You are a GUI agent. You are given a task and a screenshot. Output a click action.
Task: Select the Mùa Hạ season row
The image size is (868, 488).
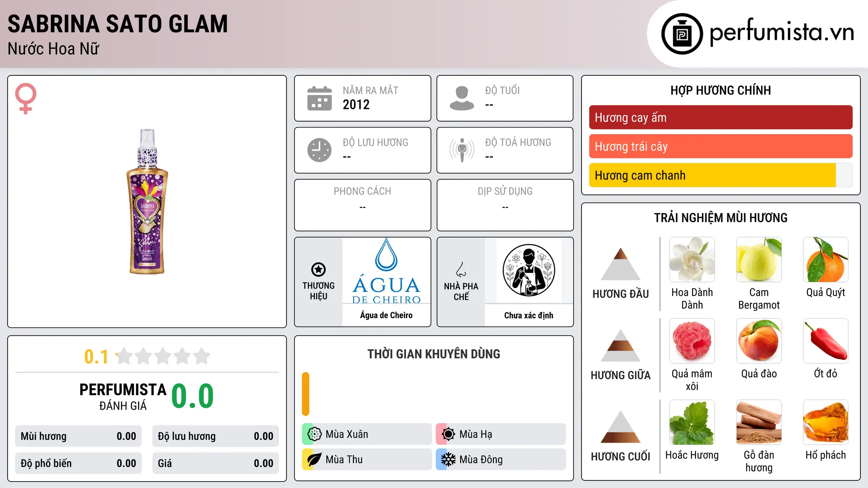point(501,434)
